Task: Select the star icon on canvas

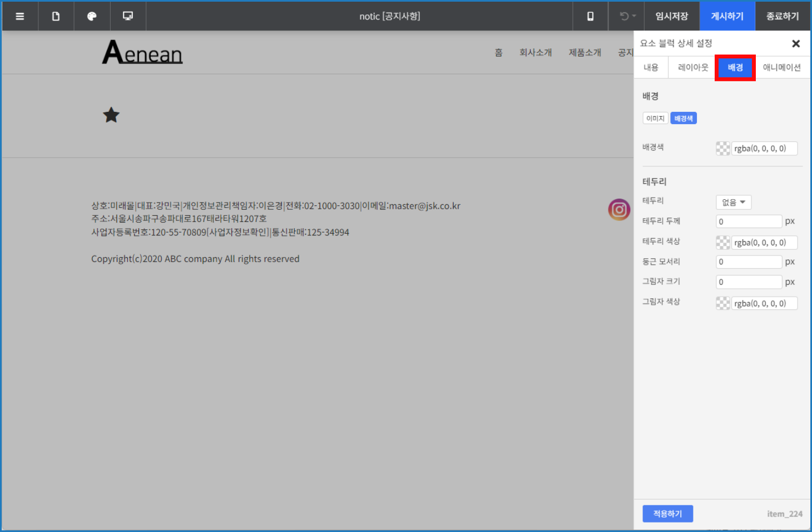Action: tap(111, 115)
